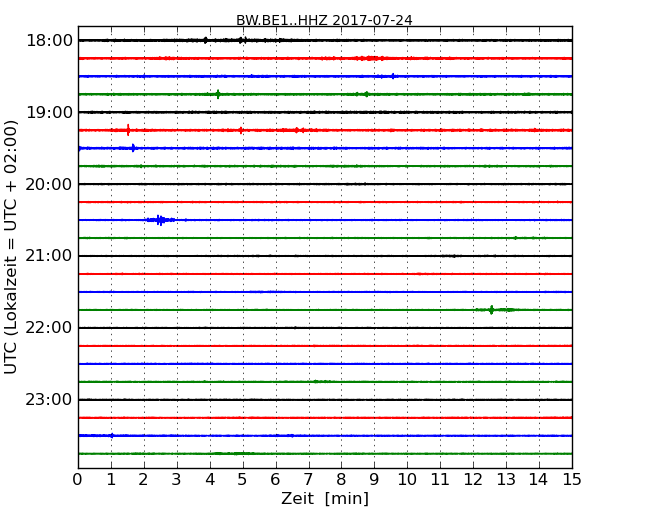
Task: Select the 18:00 time label
Action: [x=49, y=41]
